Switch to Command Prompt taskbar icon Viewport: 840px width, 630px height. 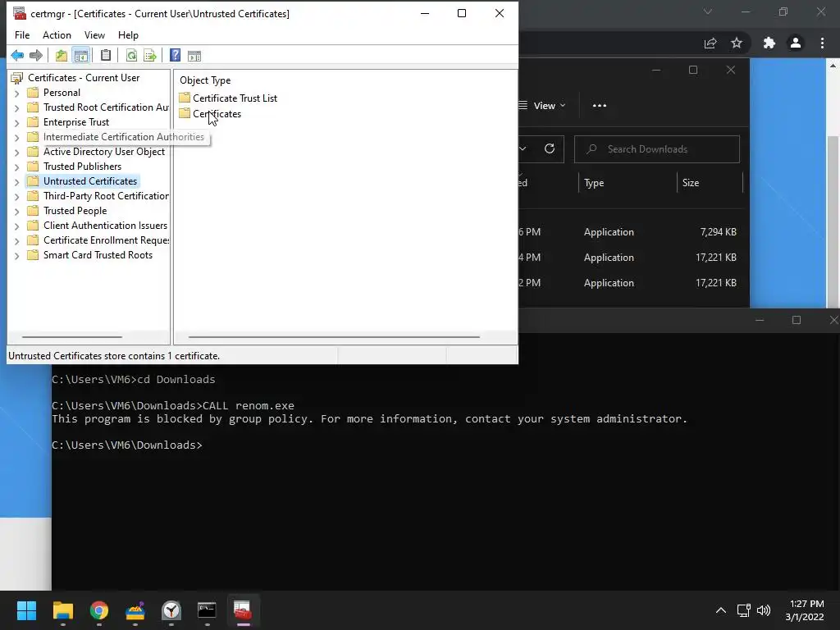tap(207, 610)
